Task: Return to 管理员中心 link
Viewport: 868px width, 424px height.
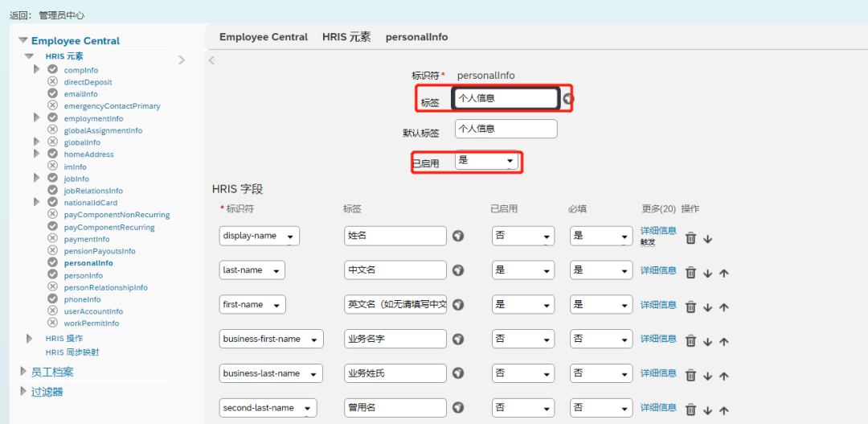Action: tap(61, 15)
